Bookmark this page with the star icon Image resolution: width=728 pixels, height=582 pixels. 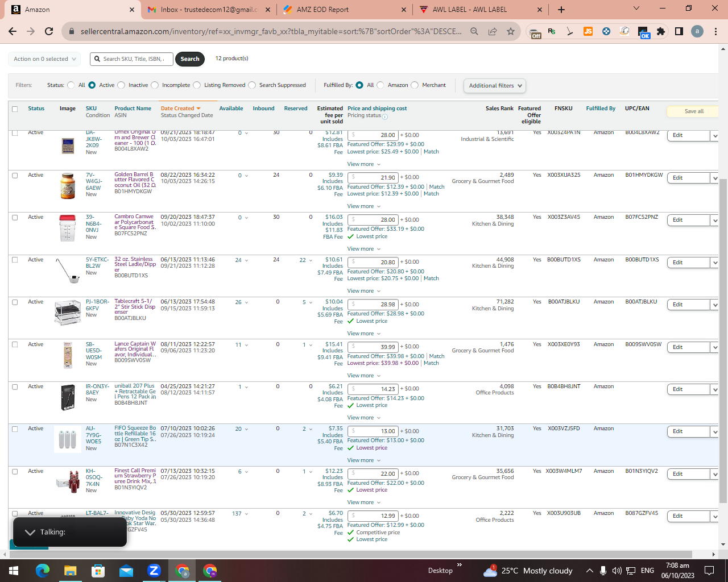[511, 31]
